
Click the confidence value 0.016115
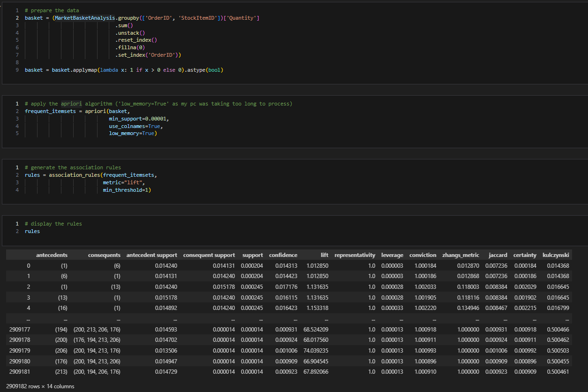pyautogui.click(x=286, y=297)
